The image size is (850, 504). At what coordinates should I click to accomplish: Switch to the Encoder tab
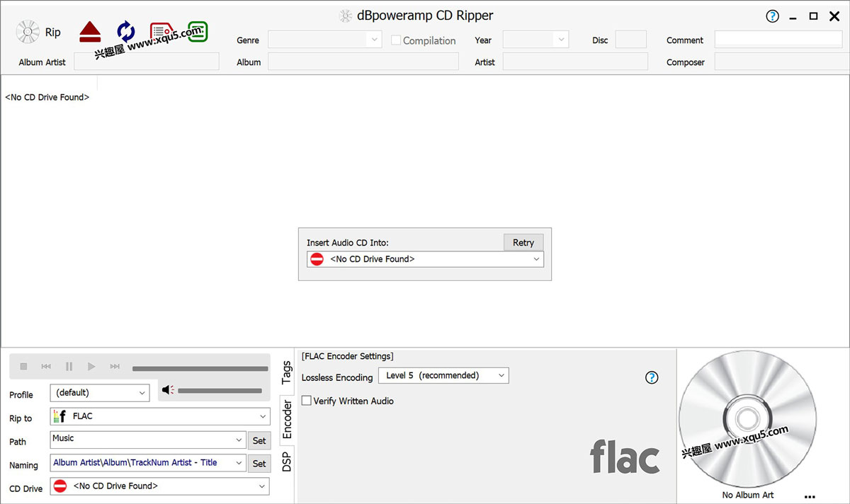click(287, 419)
